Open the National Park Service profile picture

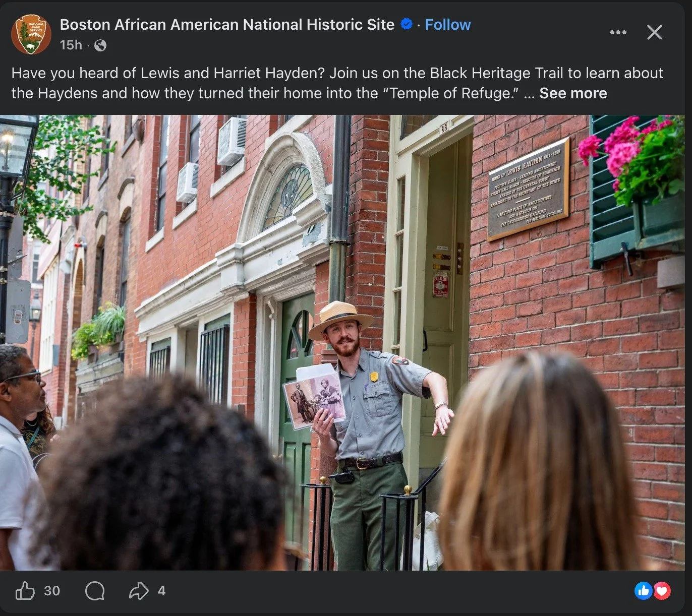31,34
